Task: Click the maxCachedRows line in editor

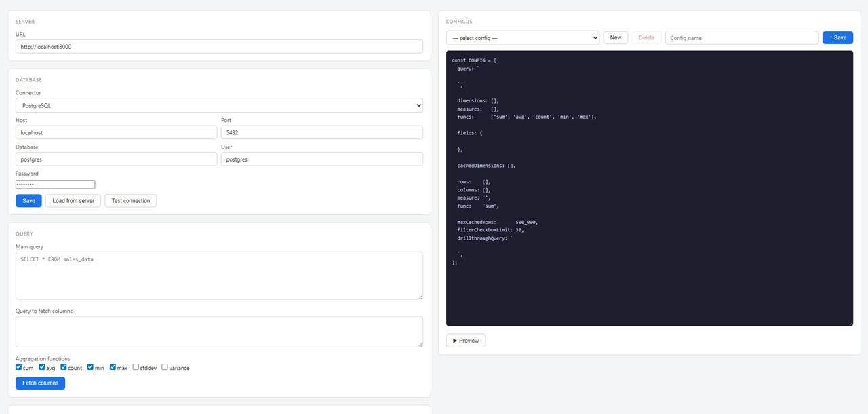Action: (x=498, y=222)
